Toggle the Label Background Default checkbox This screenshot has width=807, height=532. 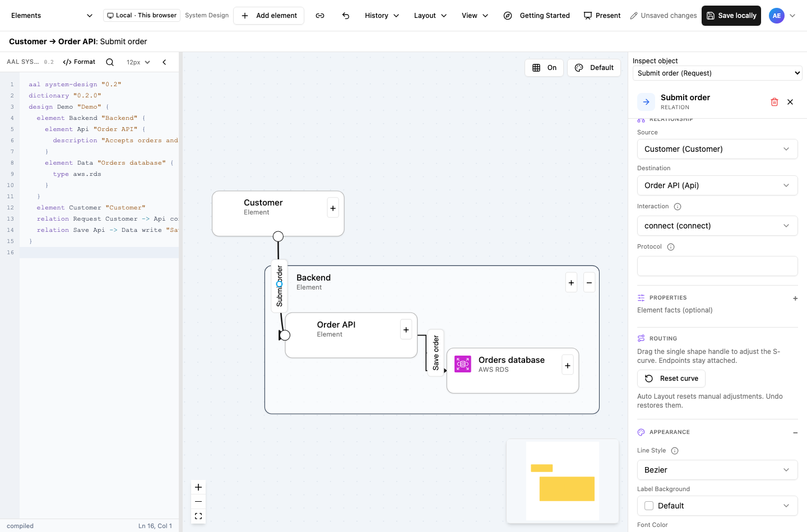tap(649, 506)
